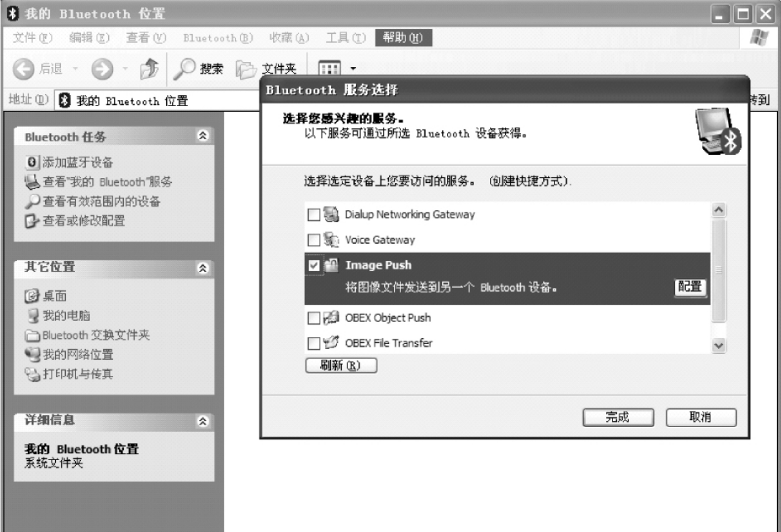Viewport: 781px width, 532px height.
Task: Click the 转到 go button by the address bar
Action: tap(760, 100)
